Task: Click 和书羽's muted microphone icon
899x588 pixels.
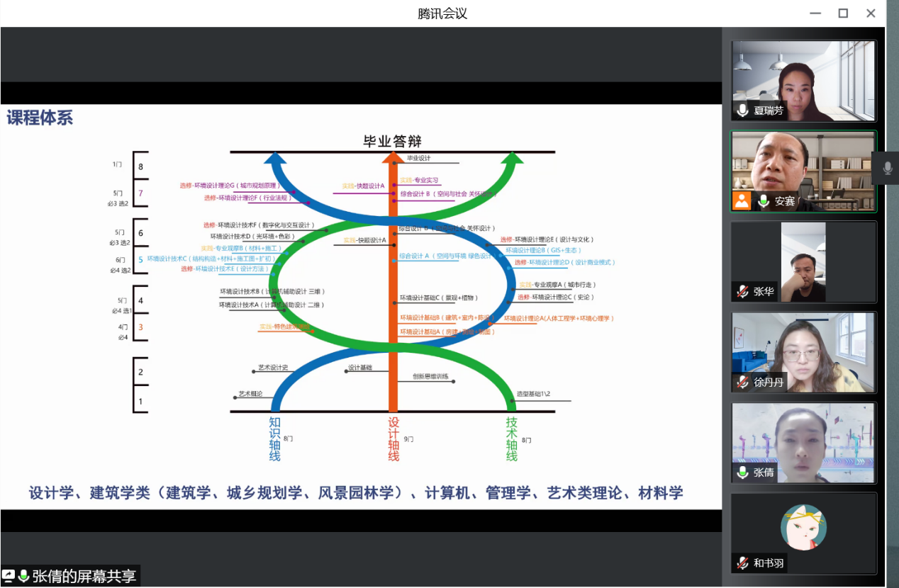Action: pyautogui.click(x=742, y=563)
